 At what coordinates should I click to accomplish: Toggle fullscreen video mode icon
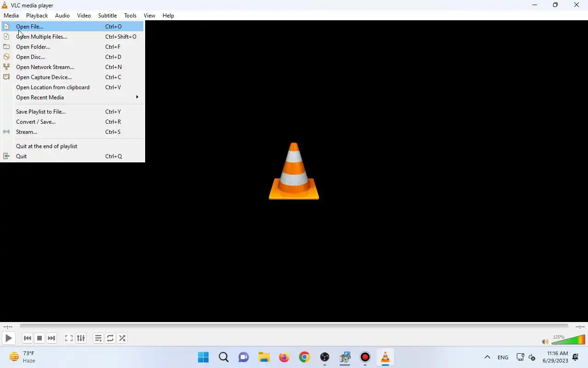[69, 338]
